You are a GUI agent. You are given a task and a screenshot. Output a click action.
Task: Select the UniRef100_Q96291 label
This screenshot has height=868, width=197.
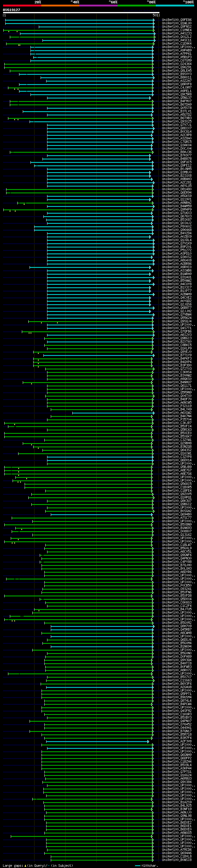click(177, 67)
